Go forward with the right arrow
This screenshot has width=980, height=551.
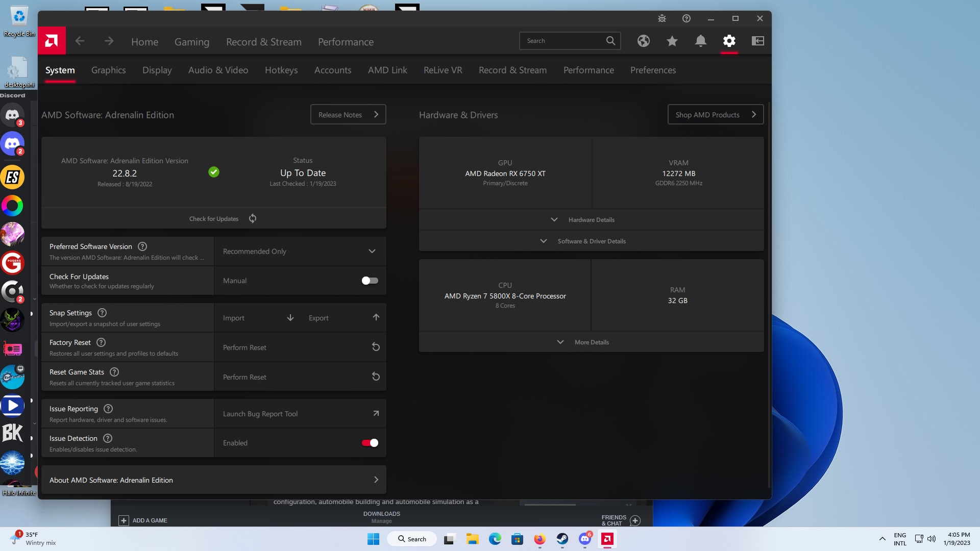(109, 41)
